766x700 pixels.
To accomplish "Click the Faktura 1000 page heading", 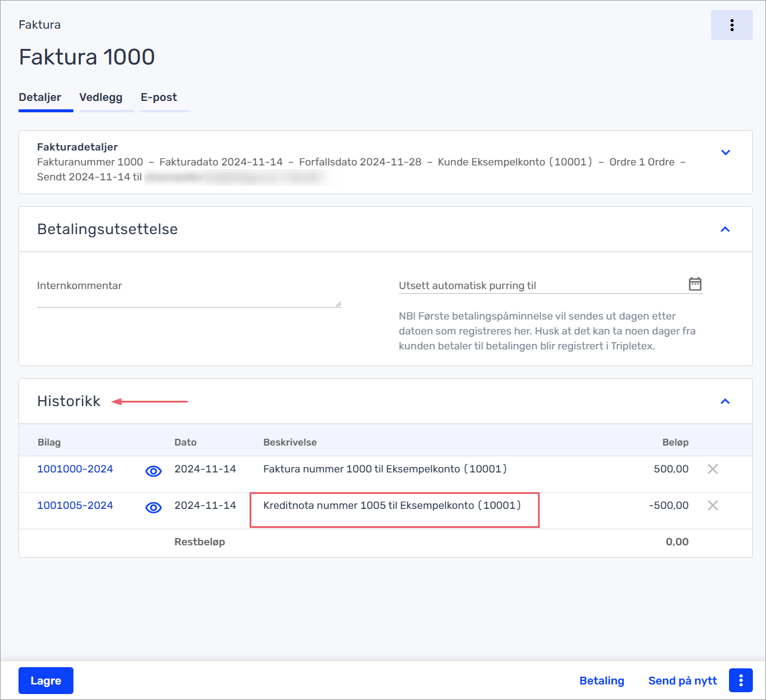I will click(x=87, y=57).
